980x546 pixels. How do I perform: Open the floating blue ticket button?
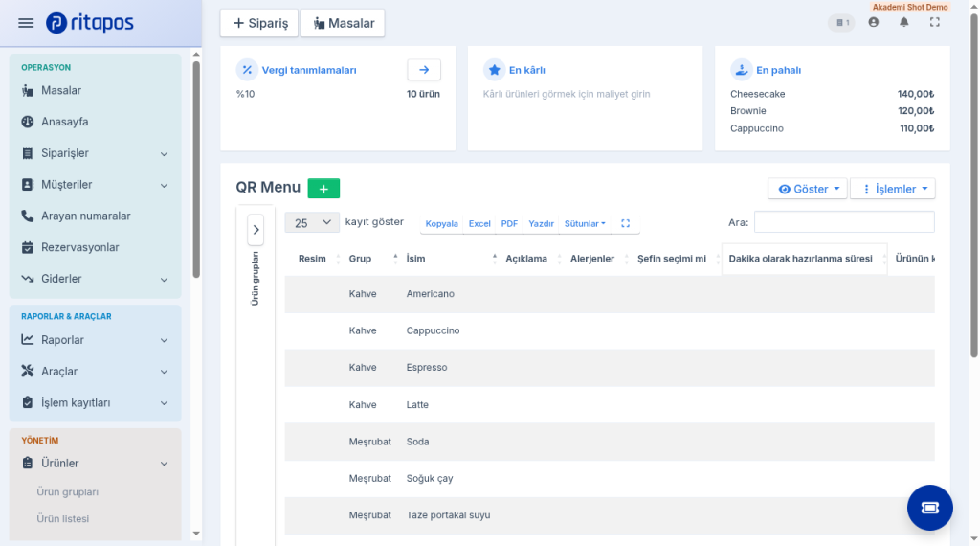[930, 508]
